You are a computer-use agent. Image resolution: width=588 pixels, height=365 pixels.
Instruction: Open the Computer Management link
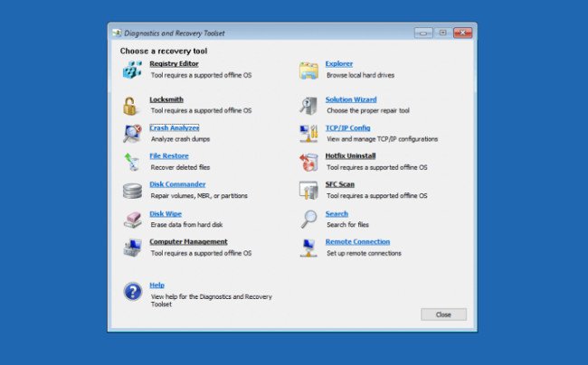click(189, 242)
